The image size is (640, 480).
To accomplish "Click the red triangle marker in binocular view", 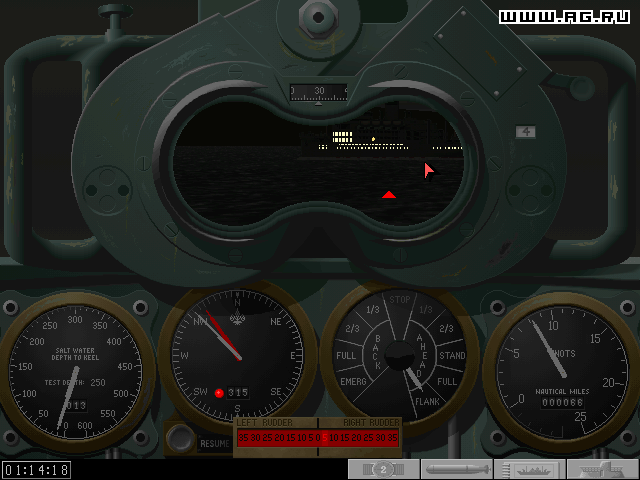I will (389, 194).
